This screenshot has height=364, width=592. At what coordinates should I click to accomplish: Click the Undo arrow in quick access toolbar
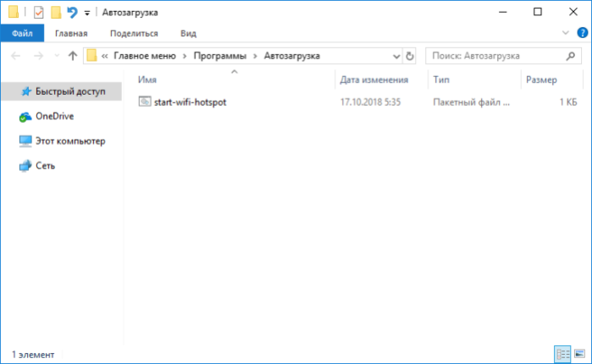[72, 13]
